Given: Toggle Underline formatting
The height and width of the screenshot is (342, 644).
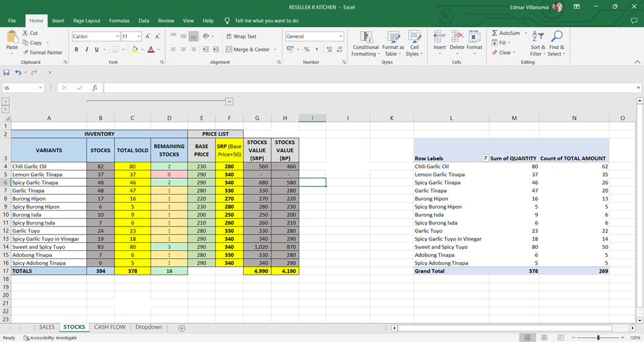Looking at the screenshot, I should (x=96, y=50).
